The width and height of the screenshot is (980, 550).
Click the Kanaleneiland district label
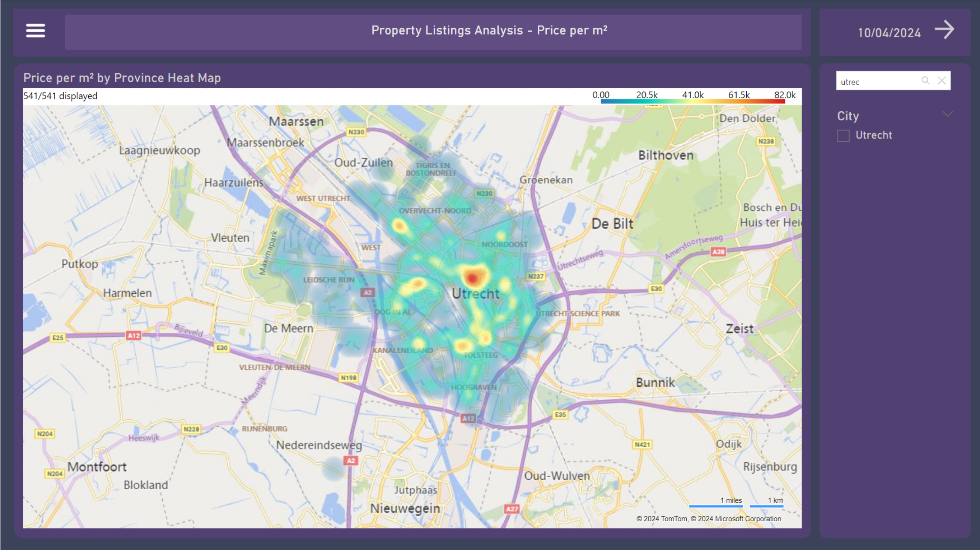pos(402,350)
